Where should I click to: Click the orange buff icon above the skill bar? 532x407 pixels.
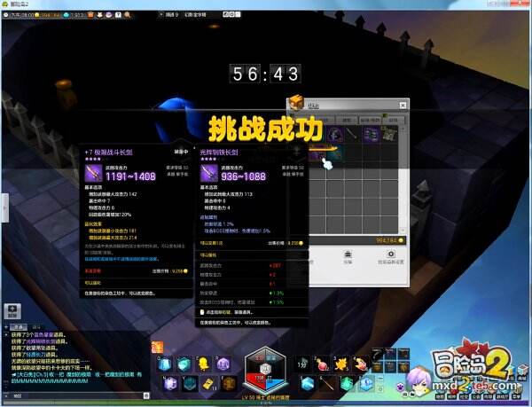coord(157,348)
